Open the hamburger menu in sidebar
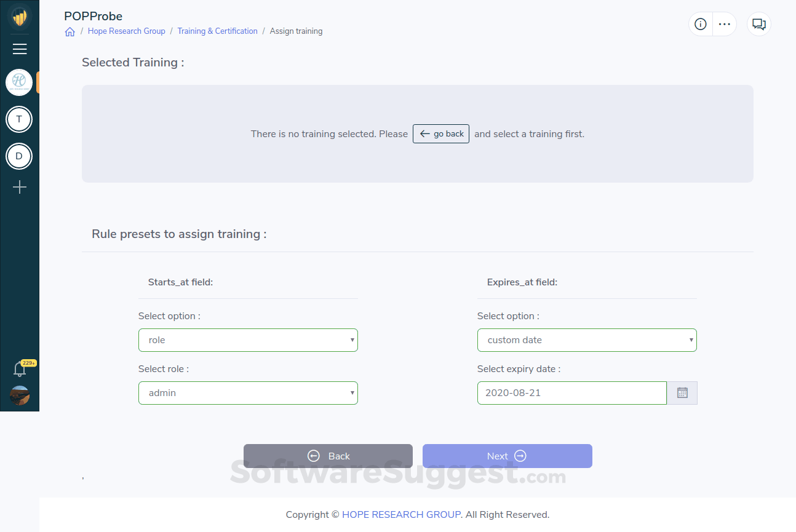The width and height of the screenshot is (796, 532). click(20, 49)
